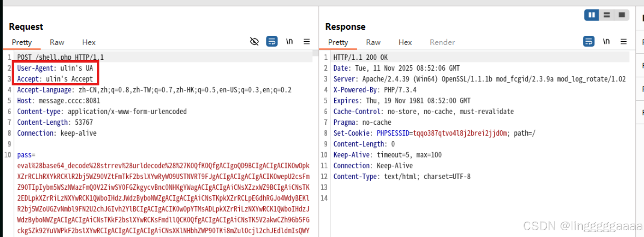
Task: Click the pass= body parameter
Action: click(26, 155)
